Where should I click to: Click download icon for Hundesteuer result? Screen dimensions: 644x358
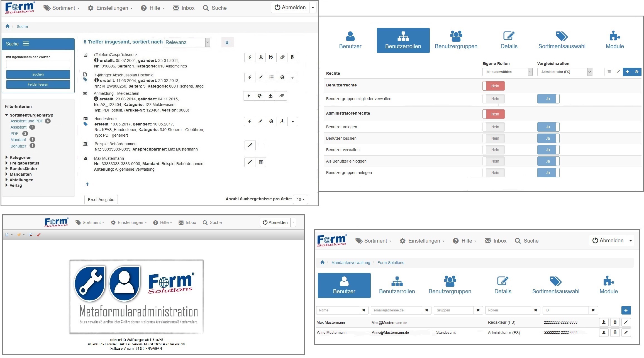(282, 121)
